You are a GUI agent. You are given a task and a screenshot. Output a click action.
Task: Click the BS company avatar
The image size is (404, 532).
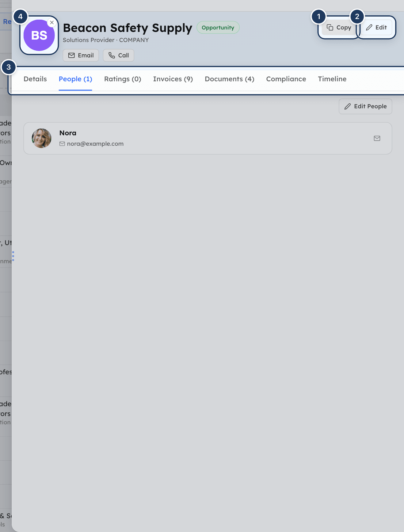[39, 35]
